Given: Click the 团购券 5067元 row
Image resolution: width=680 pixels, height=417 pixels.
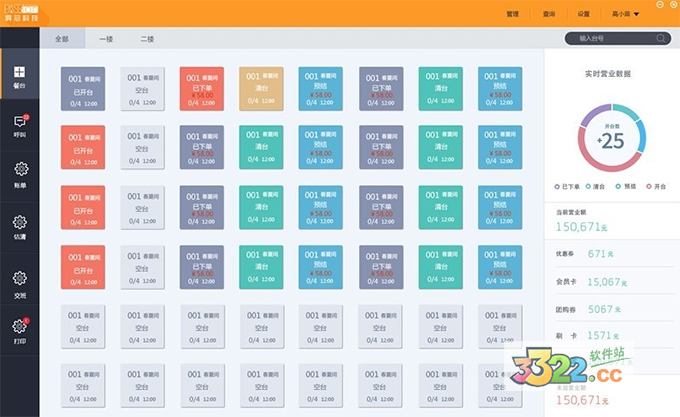Looking at the screenshot, I should pos(614,309).
